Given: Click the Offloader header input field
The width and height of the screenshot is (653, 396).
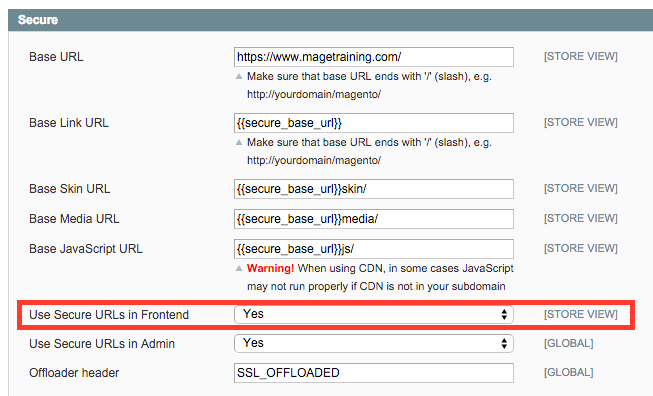Looking at the screenshot, I should point(374,373).
